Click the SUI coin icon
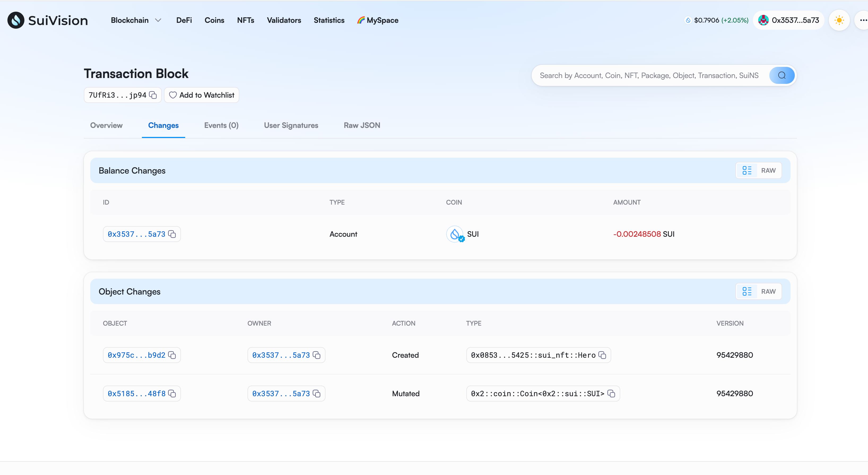The height and width of the screenshot is (475, 868). point(455,234)
